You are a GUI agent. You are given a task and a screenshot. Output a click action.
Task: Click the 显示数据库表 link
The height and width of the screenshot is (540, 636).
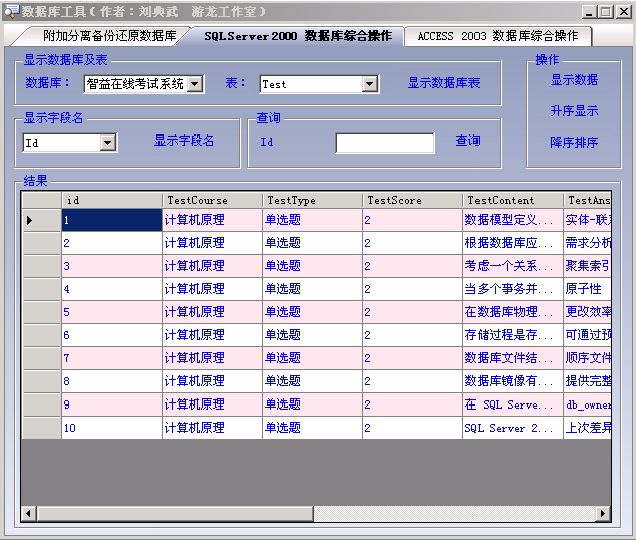tap(443, 83)
